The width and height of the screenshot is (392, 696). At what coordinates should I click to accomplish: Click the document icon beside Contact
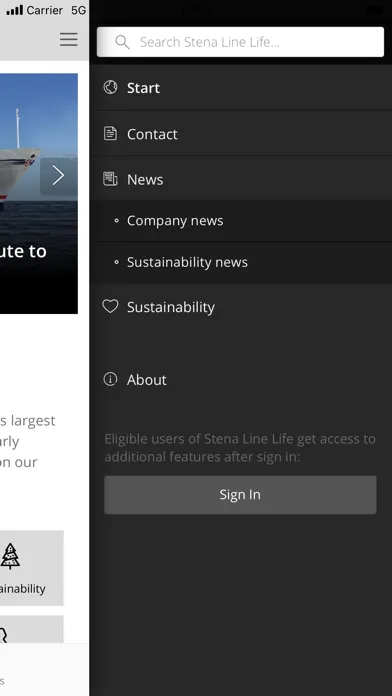pyautogui.click(x=110, y=133)
